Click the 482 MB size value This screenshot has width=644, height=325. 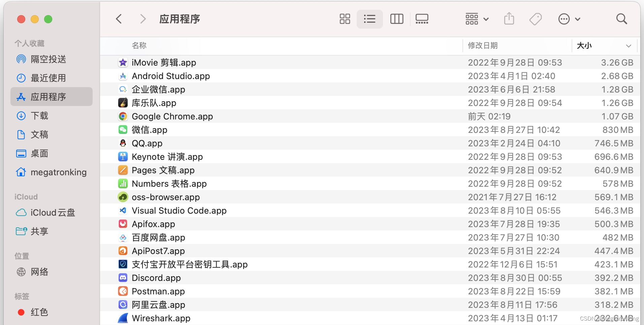coord(618,238)
